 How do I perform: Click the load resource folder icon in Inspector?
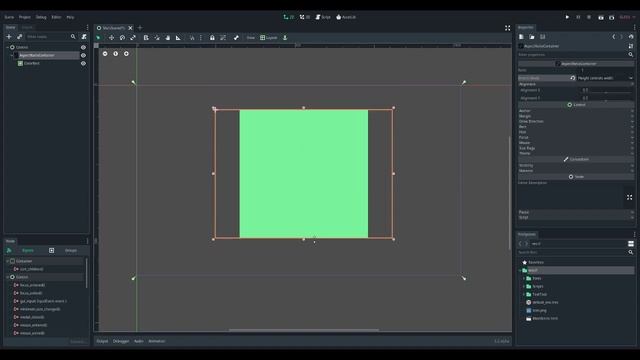tap(532, 37)
